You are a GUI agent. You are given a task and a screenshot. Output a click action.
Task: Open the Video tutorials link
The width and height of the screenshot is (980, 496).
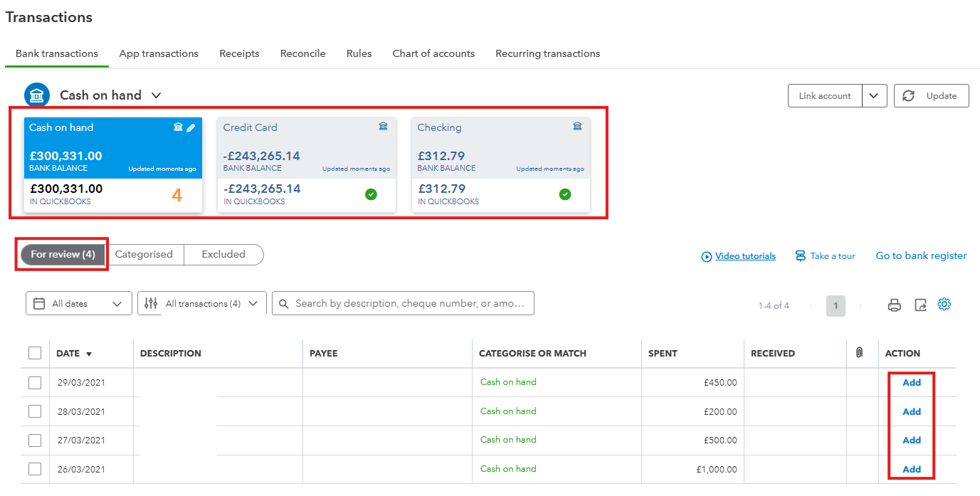[x=739, y=256]
